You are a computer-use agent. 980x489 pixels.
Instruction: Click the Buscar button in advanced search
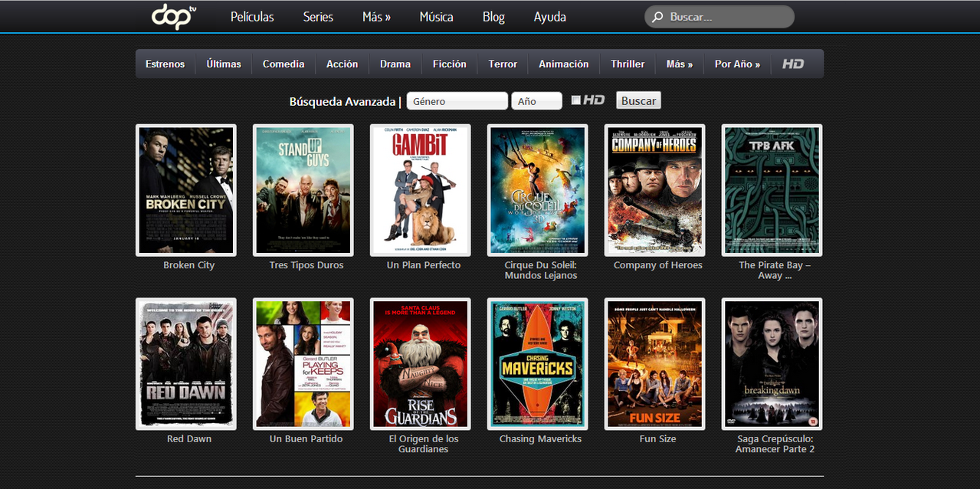pos(638,100)
